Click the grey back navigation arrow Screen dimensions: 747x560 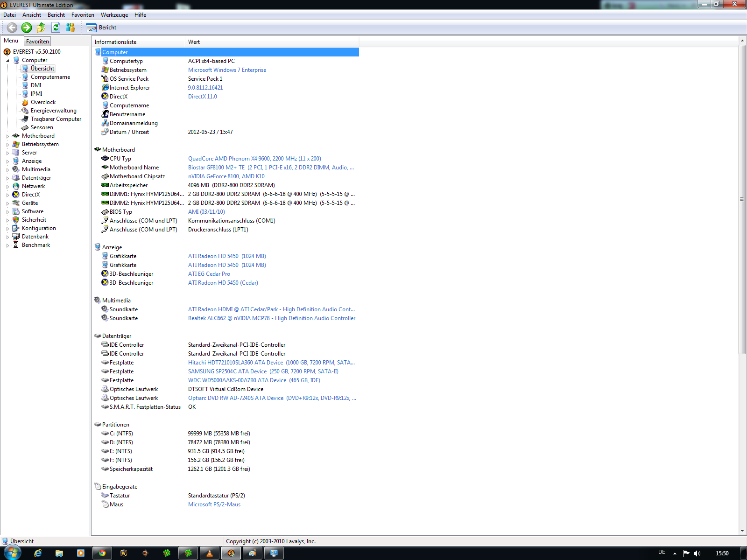12,28
